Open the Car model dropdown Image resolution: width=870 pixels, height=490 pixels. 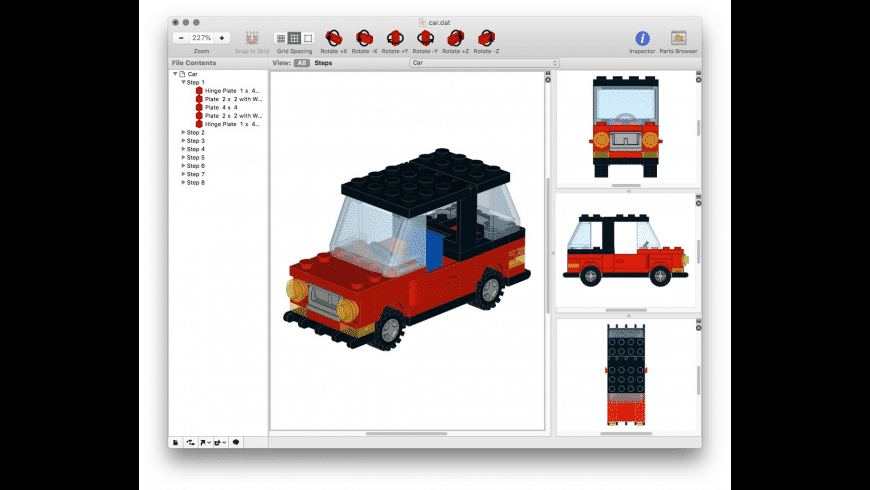tap(484, 63)
